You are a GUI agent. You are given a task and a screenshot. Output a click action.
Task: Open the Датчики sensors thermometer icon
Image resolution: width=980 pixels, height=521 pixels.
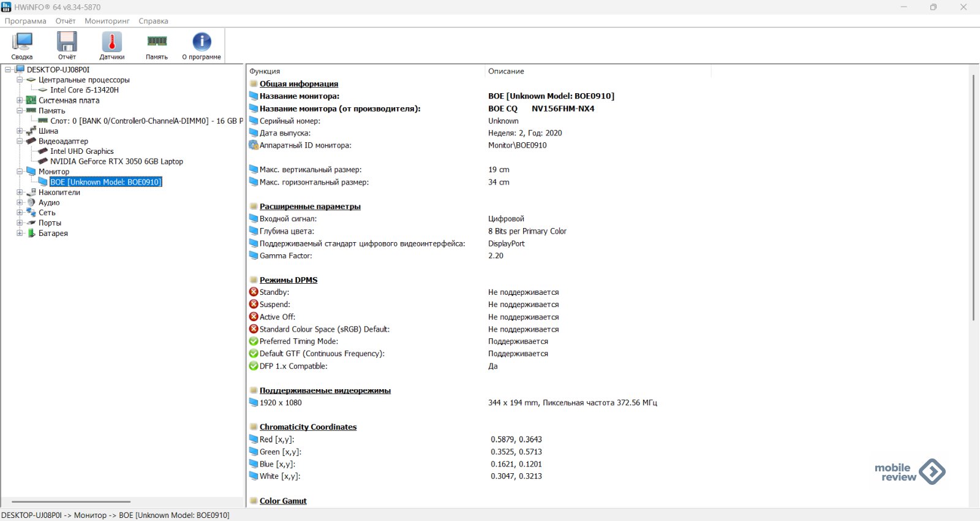(111, 42)
